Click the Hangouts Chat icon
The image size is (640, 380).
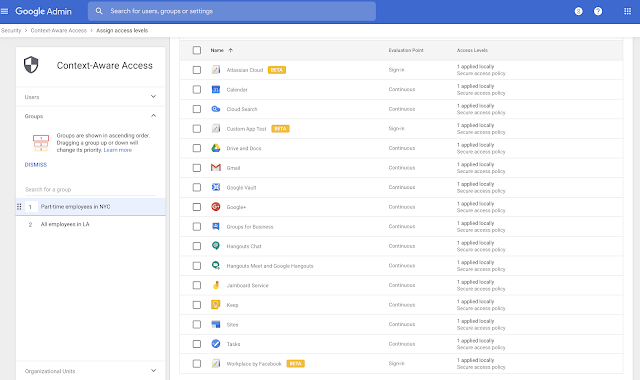[216, 246]
